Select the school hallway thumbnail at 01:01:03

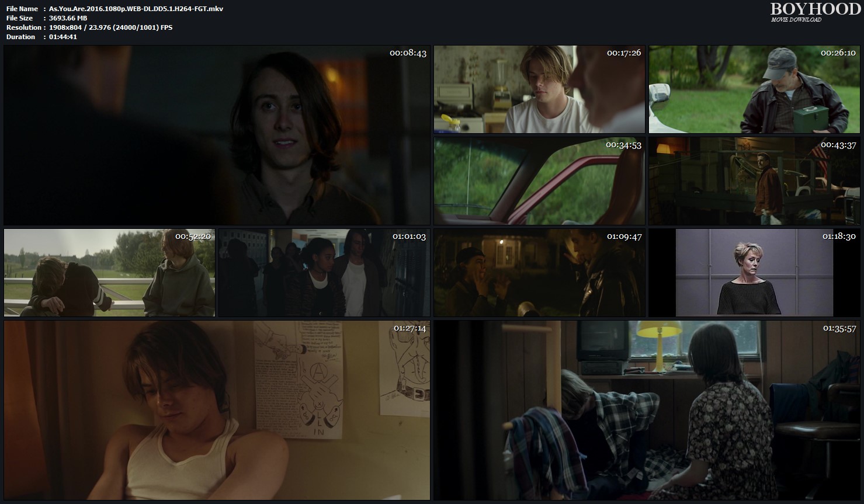(324, 272)
